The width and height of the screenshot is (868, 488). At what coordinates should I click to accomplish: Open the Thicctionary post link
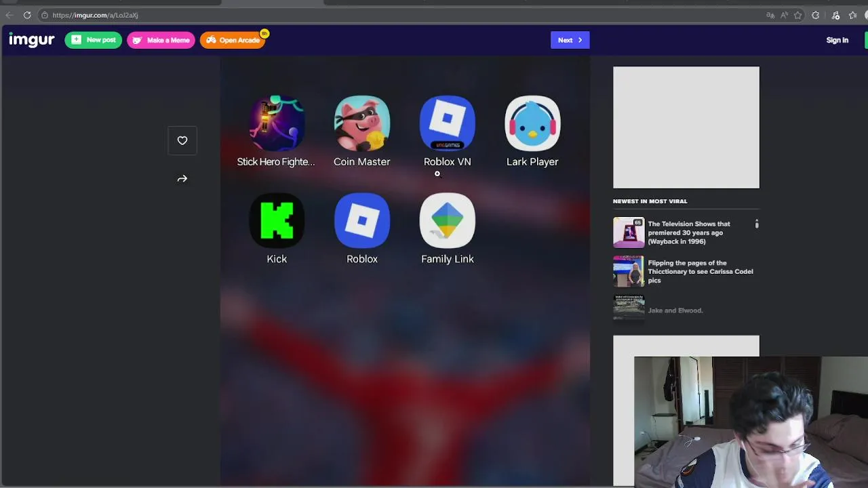[701, 271]
